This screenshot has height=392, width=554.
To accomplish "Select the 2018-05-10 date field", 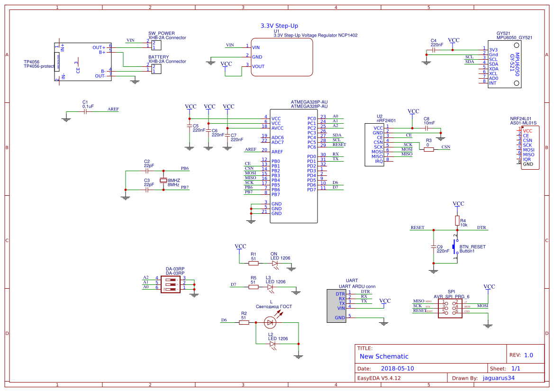I will [x=396, y=368].
